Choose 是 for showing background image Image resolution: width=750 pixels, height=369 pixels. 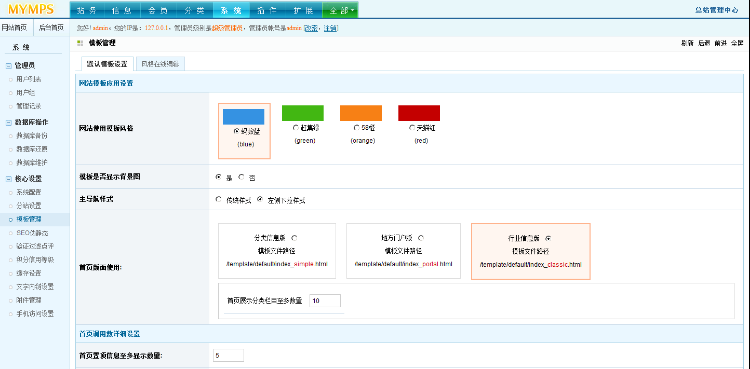click(x=219, y=177)
